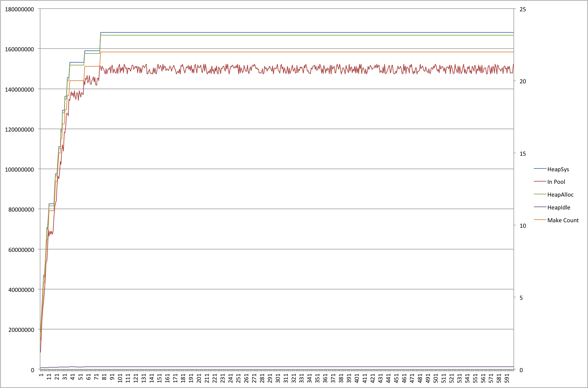Click the 180000000 label on left axis

(x=19, y=9)
